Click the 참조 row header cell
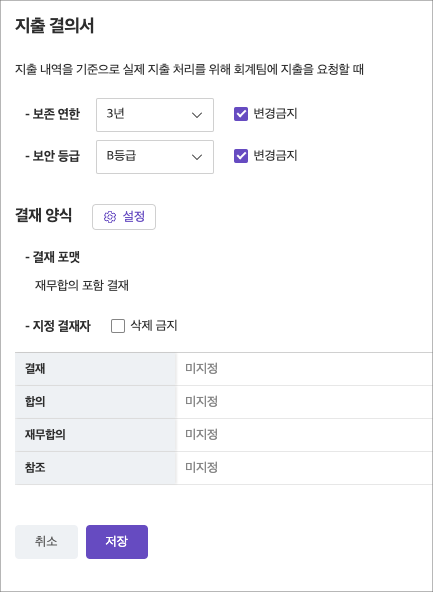Image resolution: width=433 pixels, height=592 pixels. click(96, 468)
